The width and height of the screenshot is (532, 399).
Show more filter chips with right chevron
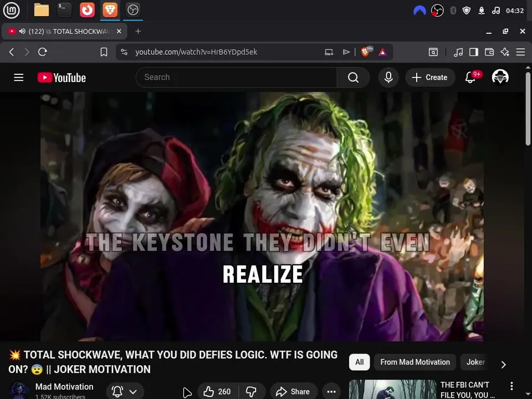click(x=504, y=365)
